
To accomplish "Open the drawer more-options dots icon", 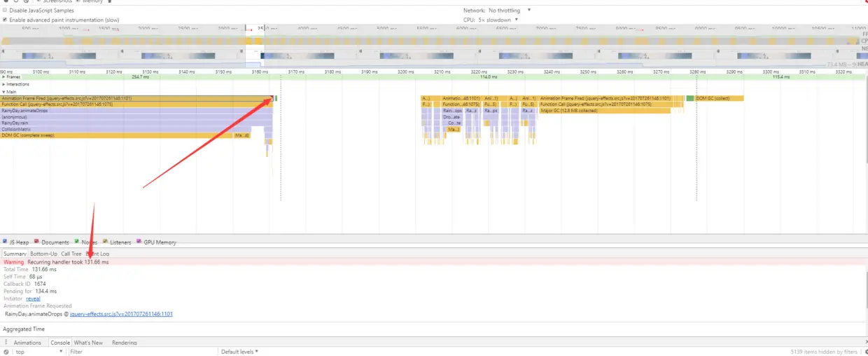I will (x=6, y=343).
